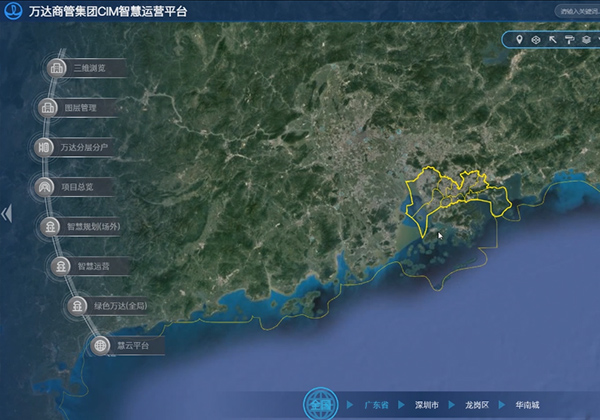The image size is (600, 420).
Task: Click arrow before 龙岗区 breadcrumb
Action: (x=452, y=405)
